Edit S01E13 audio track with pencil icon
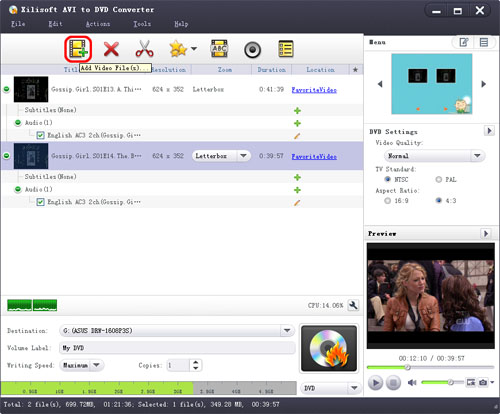 (x=297, y=136)
